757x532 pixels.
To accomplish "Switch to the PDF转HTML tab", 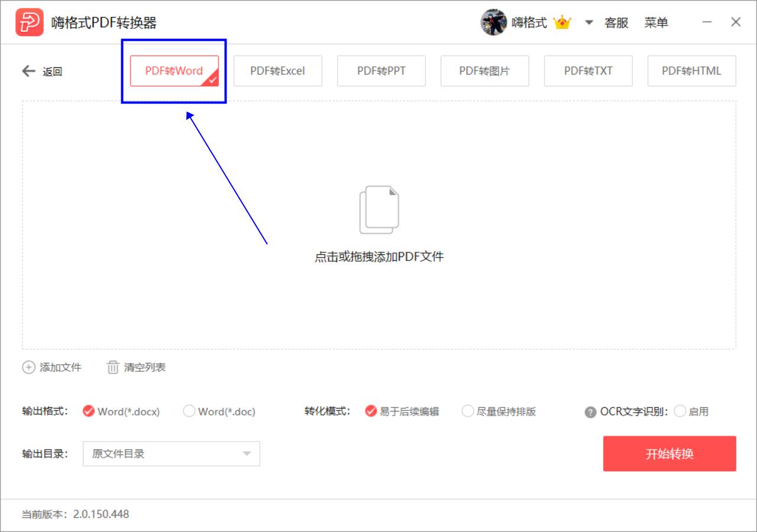I will tap(692, 71).
